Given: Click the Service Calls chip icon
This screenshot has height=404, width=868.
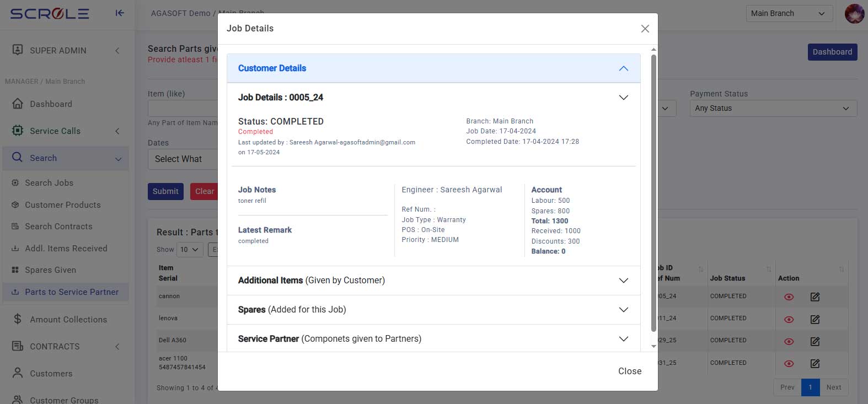Looking at the screenshot, I should 18,131.
